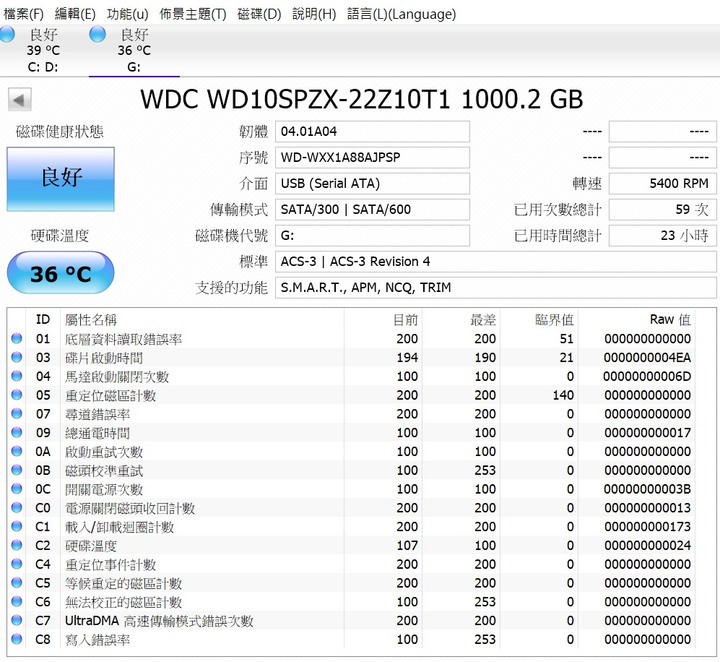
Task: Click raw value 0000000004EA
Action: 647,358
